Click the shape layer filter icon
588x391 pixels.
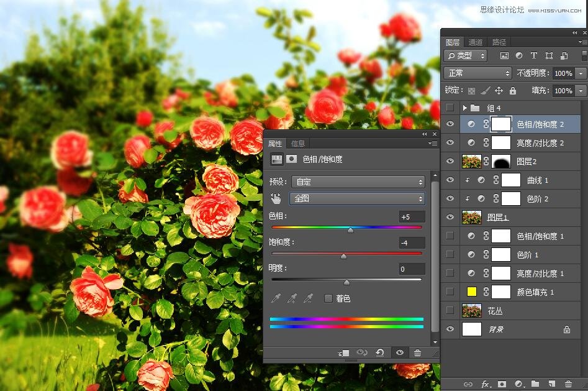(549, 56)
